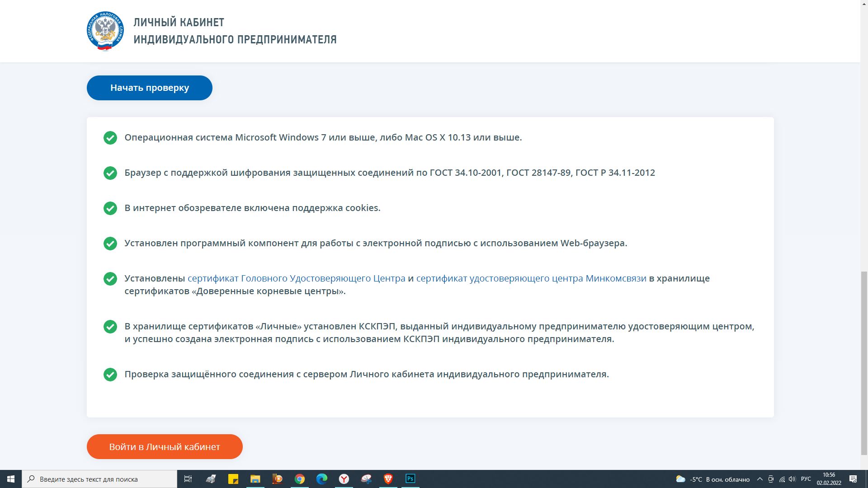868x488 pixels.
Task: Expand hidden system tray icons arrow
Action: (x=759, y=479)
